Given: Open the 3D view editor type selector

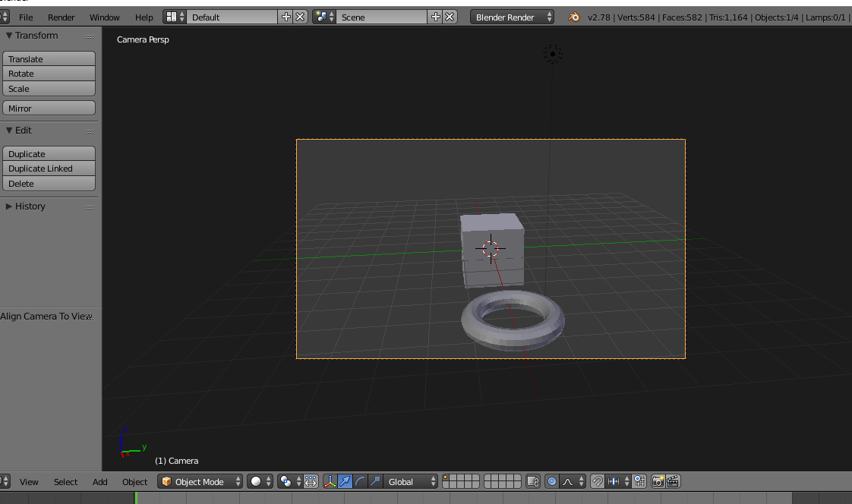Looking at the screenshot, I should pyautogui.click(x=5, y=481).
